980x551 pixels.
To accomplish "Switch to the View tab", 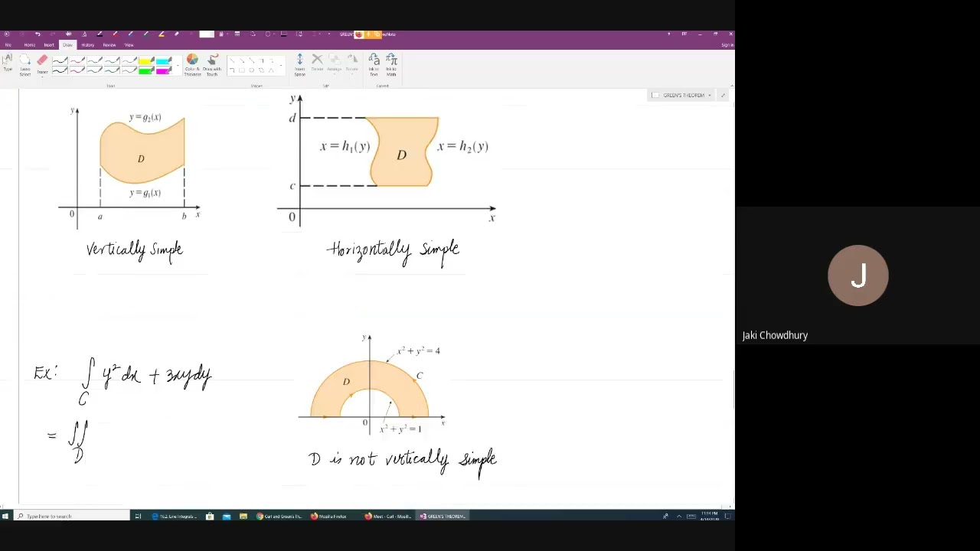I will tap(129, 45).
